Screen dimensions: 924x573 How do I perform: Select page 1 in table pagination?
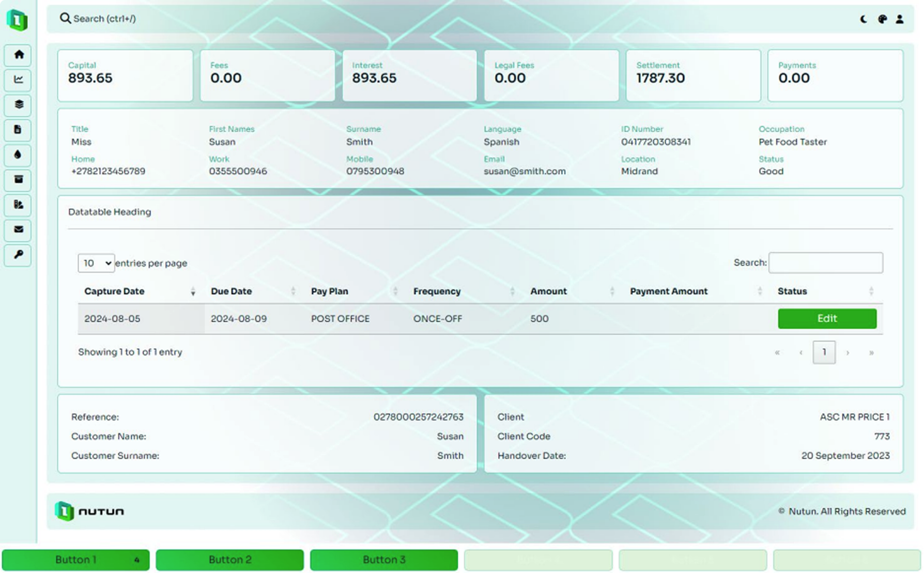824,352
